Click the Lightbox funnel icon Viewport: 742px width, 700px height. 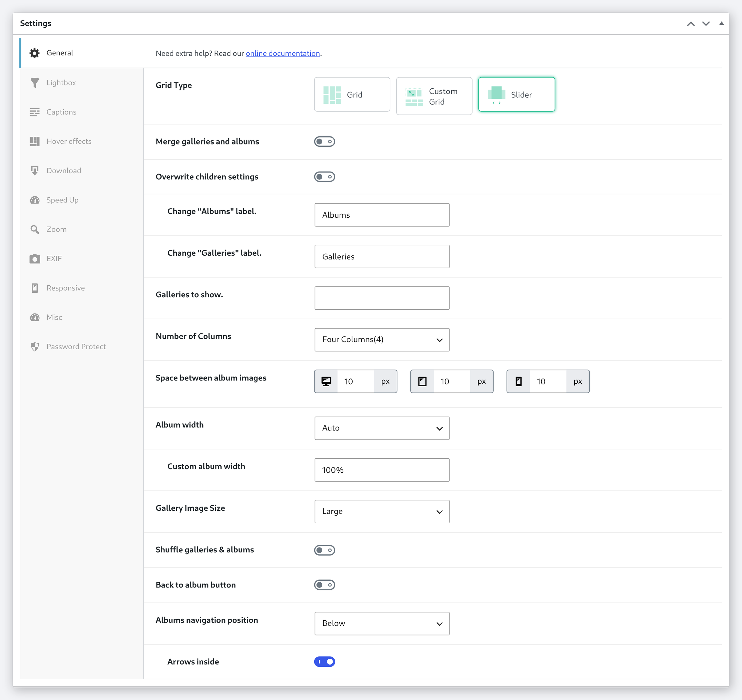click(x=35, y=83)
